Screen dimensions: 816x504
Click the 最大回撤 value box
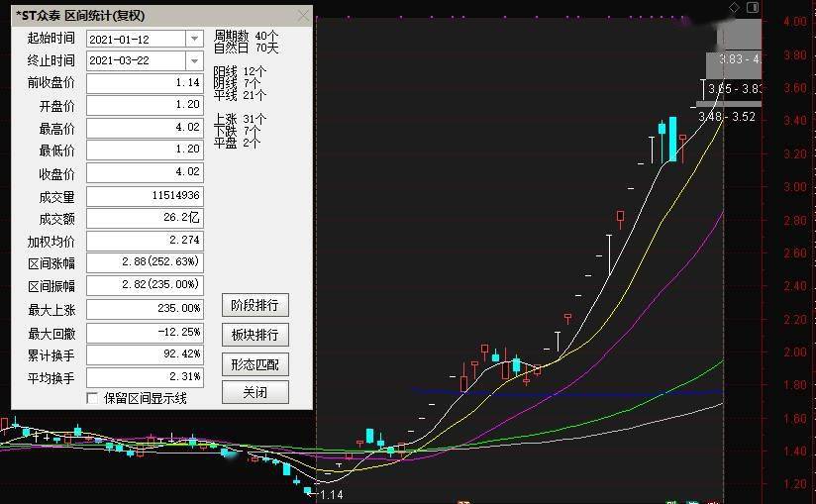145,332
